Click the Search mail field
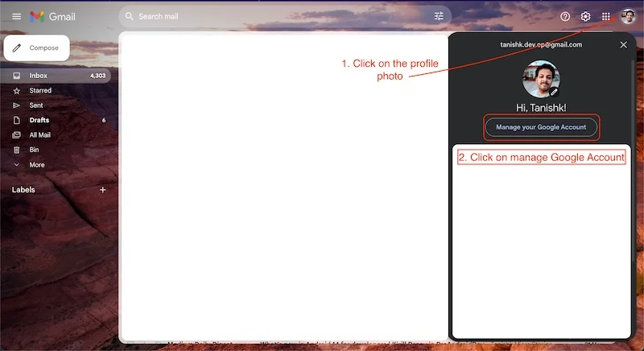Image resolution: width=644 pixels, height=351 pixels. pos(285,16)
